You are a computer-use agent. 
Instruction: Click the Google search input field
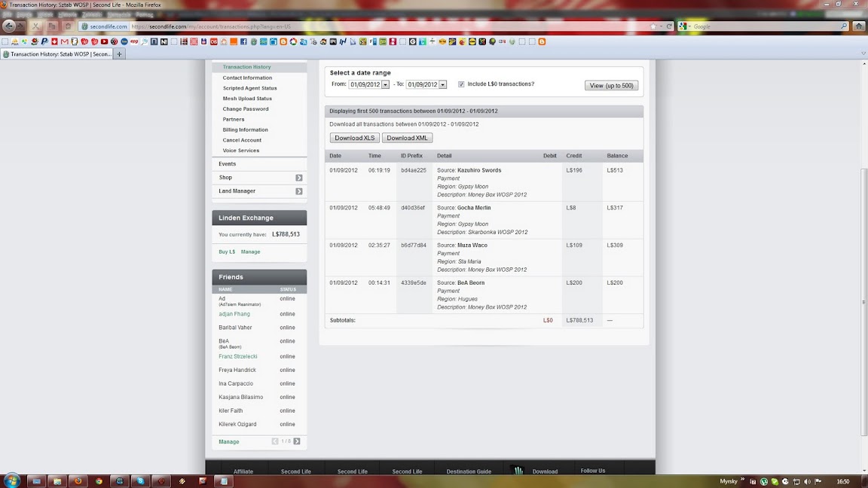pyautogui.click(x=766, y=26)
